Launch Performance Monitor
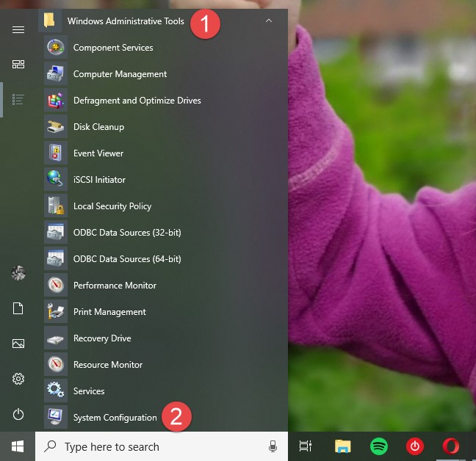476x461 pixels. 115,286
